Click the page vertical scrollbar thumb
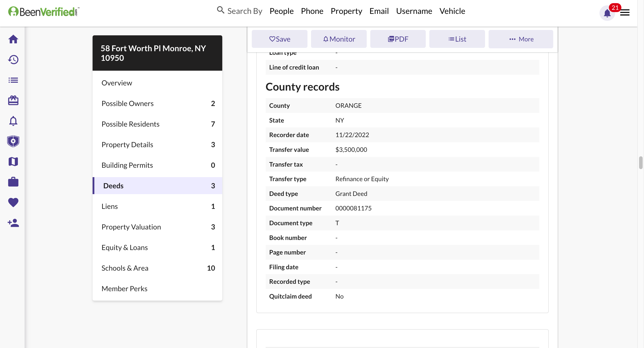This screenshot has height=348, width=644. pos(641,163)
